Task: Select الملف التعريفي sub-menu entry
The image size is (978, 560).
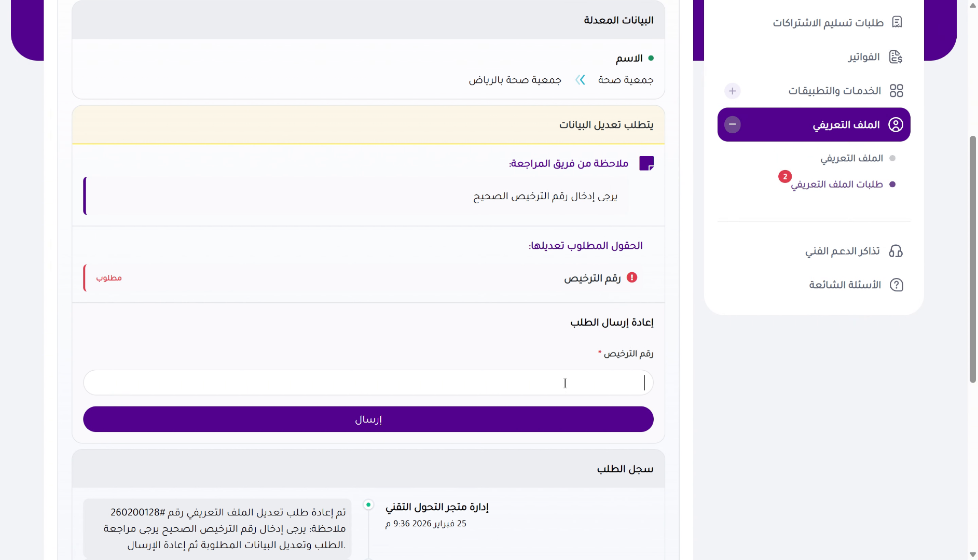Action: pos(851,158)
